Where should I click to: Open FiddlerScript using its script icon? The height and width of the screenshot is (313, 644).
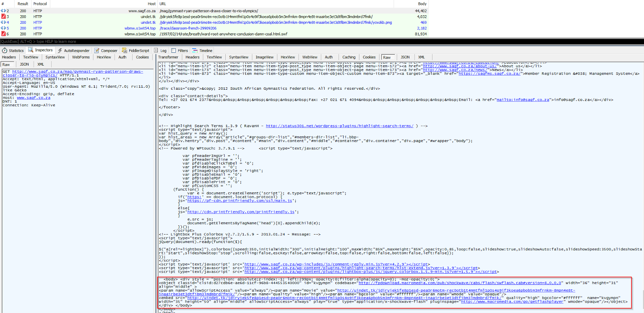124,51
